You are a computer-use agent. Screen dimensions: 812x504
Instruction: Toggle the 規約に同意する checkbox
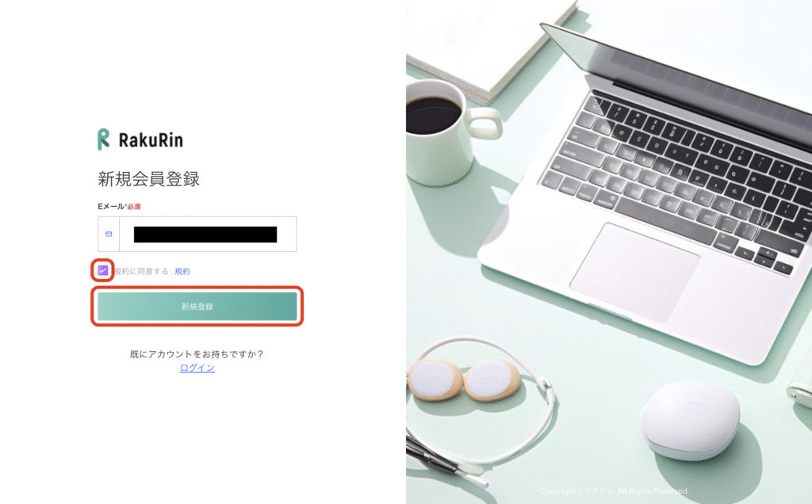(x=102, y=270)
